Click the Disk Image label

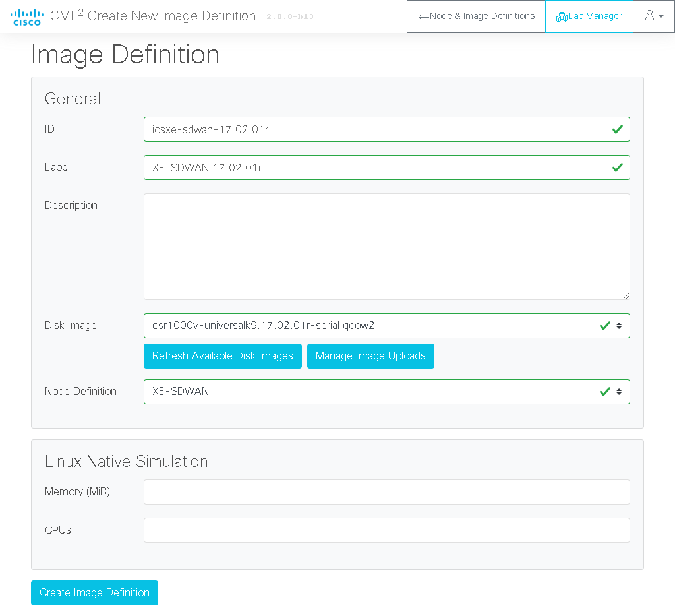pyautogui.click(x=71, y=326)
